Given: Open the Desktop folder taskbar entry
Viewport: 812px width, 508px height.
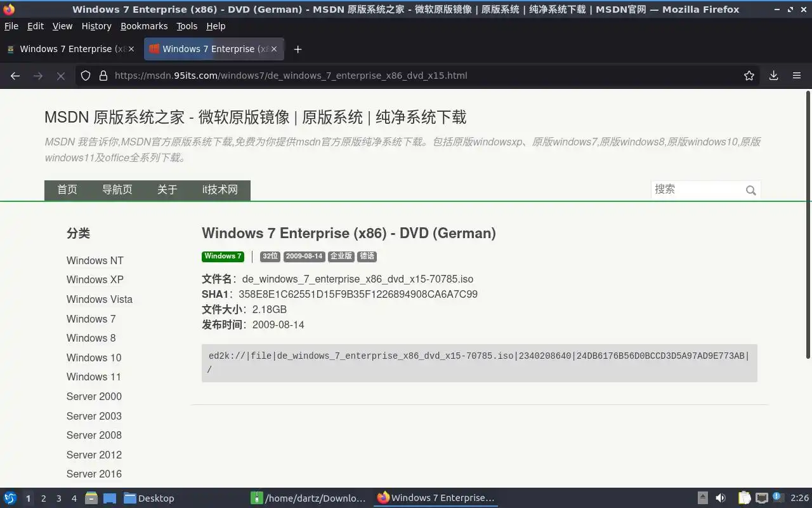Looking at the screenshot, I should pyautogui.click(x=149, y=498).
